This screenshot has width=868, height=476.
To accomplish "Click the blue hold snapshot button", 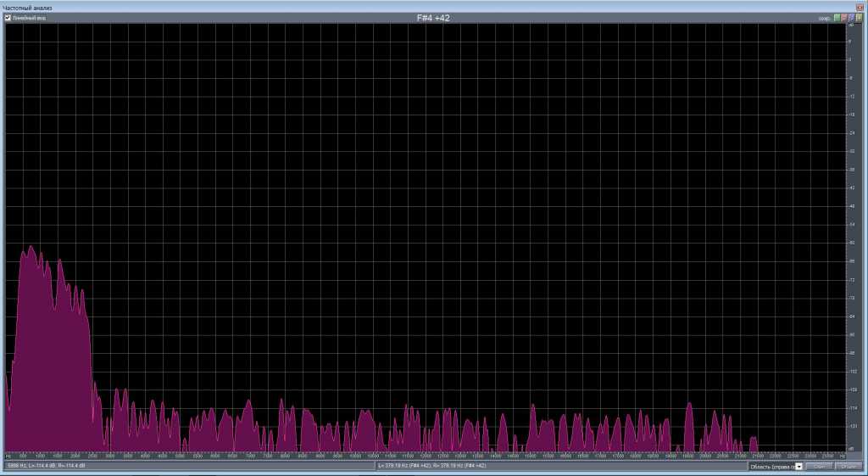I will pyautogui.click(x=851, y=19).
